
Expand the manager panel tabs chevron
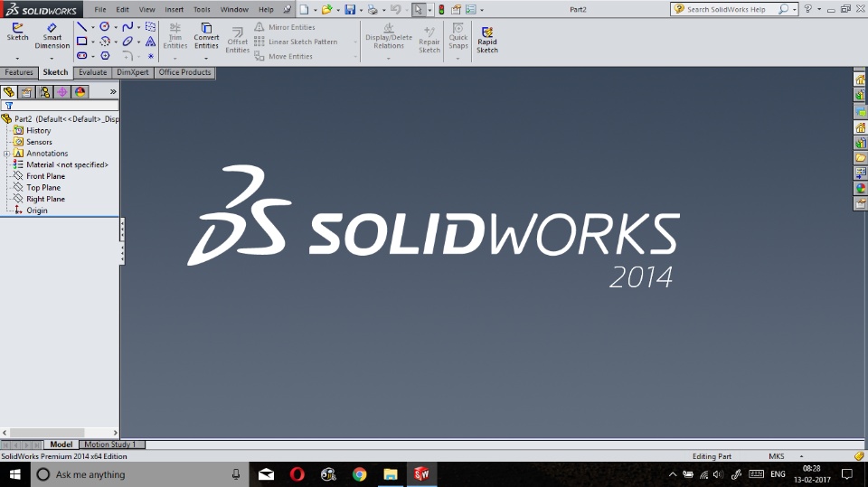pos(113,92)
